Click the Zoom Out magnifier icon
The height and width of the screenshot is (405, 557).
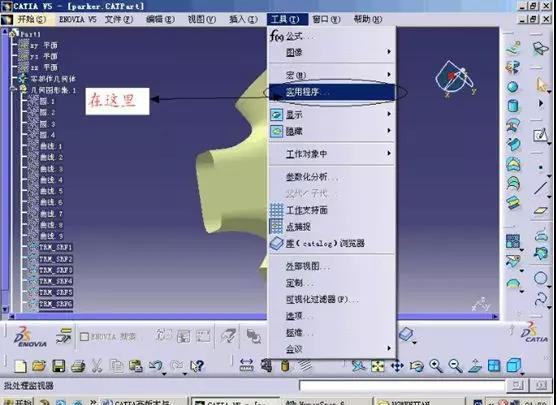coord(455,365)
